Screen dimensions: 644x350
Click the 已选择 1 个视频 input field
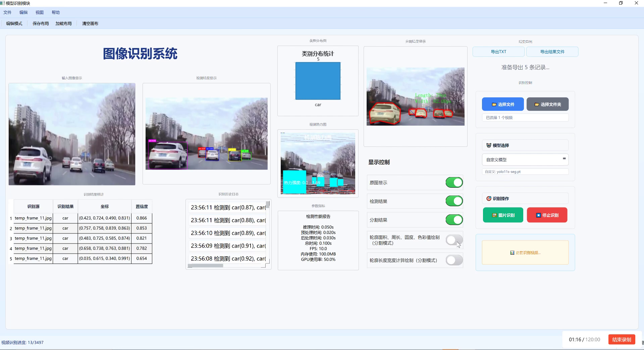525,118
